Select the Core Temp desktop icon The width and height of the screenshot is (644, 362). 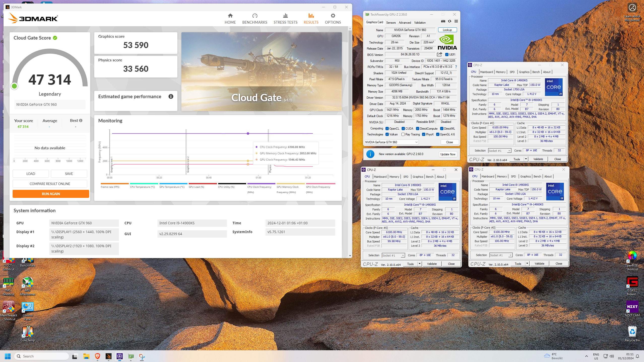[x=27, y=334]
